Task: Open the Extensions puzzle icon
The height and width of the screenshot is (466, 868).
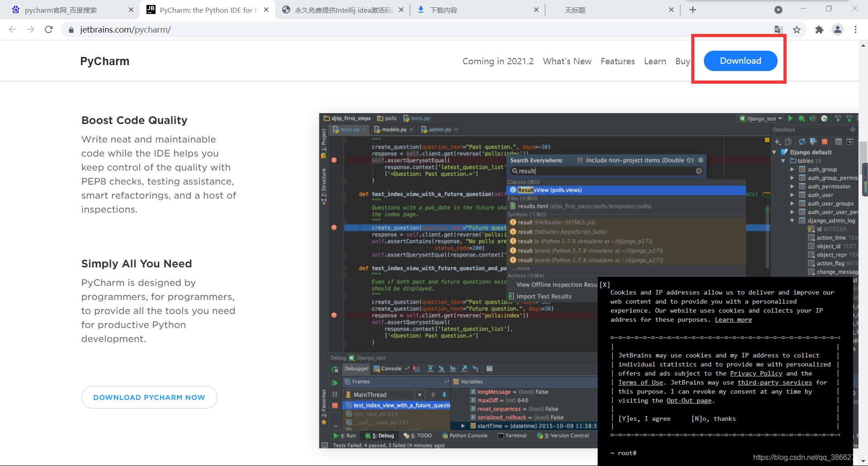Action: (x=819, y=29)
